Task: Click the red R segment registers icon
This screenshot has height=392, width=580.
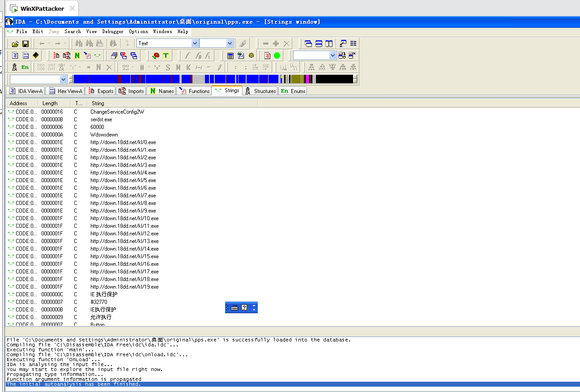Action: point(124,55)
